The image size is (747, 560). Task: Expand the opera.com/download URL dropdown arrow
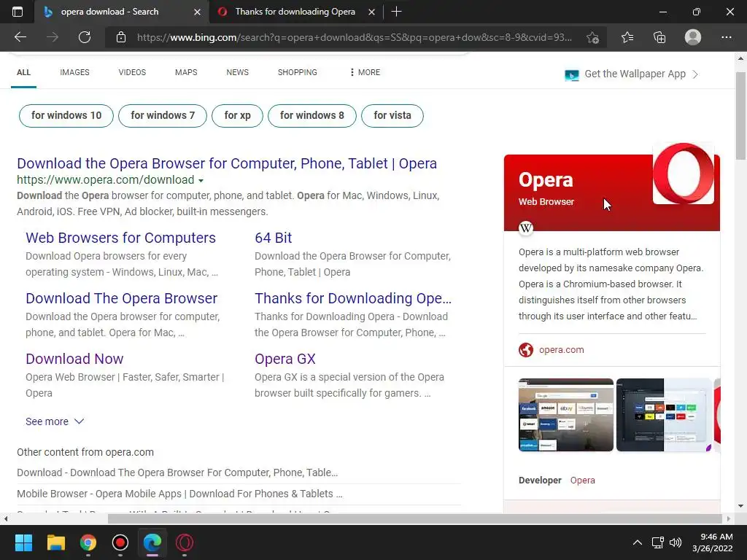tap(201, 181)
